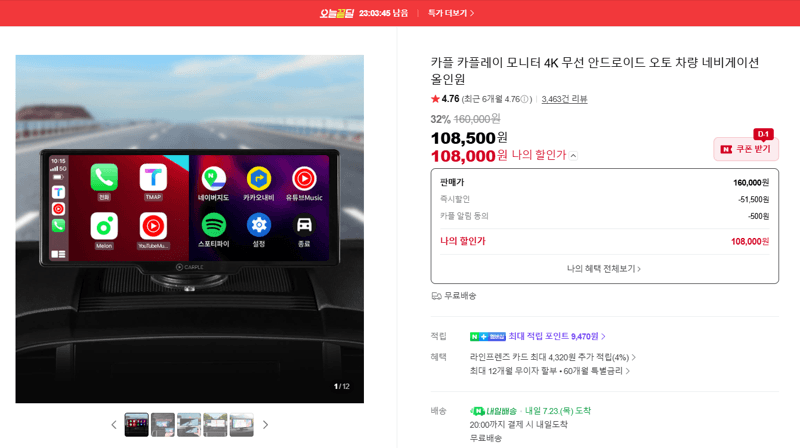
Task: Click the 108,500원 price text
Action: pyautogui.click(x=469, y=138)
